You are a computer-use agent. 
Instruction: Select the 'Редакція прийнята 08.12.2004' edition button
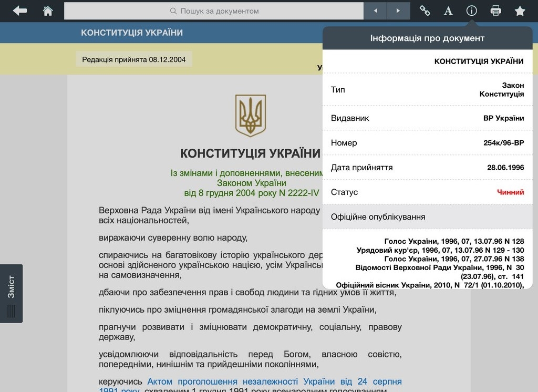coord(134,59)
